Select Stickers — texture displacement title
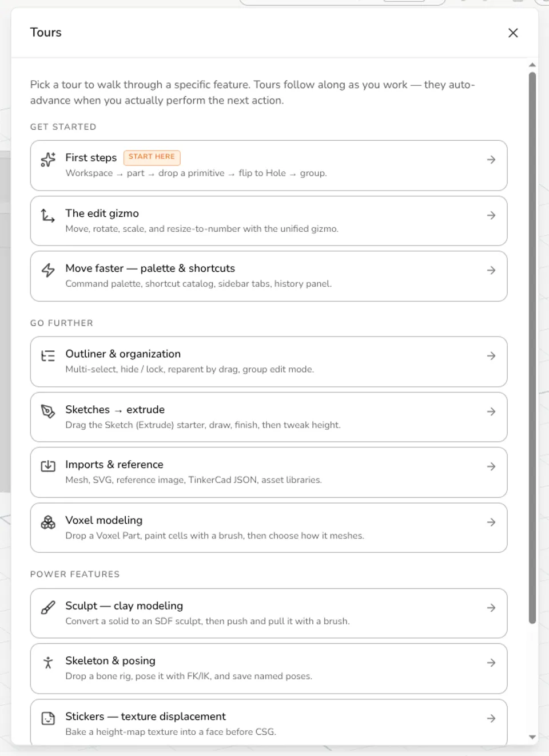The width and height of the screenshot is (549, 756). coord(145,716)
